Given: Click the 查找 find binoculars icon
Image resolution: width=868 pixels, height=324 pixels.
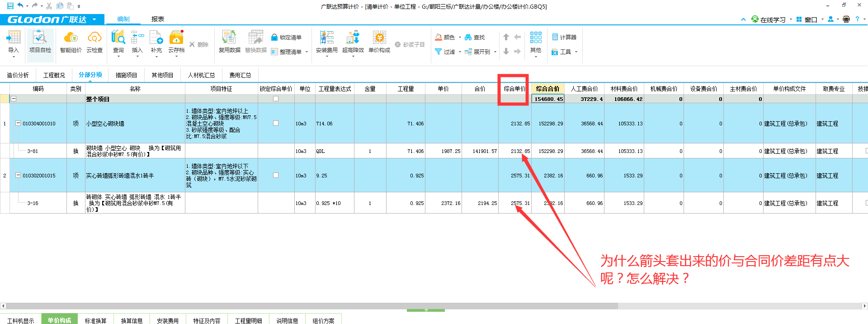Looking at the screenshot, I should click(x=468, y=37).
